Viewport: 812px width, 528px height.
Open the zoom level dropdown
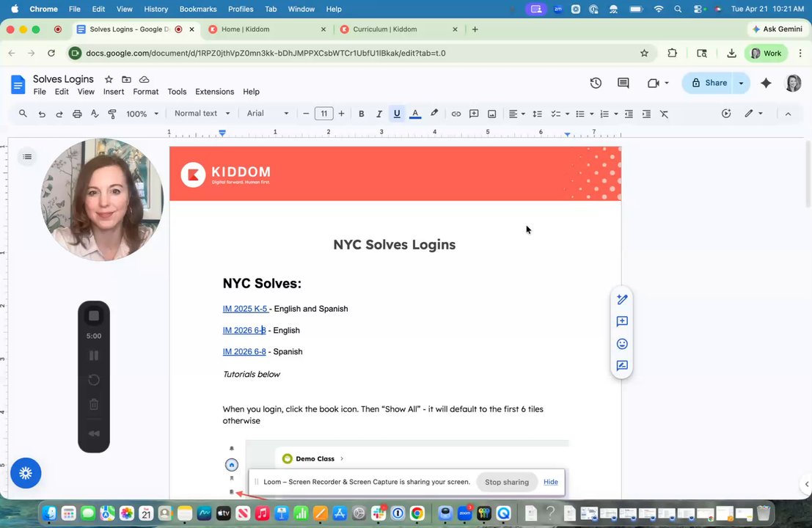point(142,114)
